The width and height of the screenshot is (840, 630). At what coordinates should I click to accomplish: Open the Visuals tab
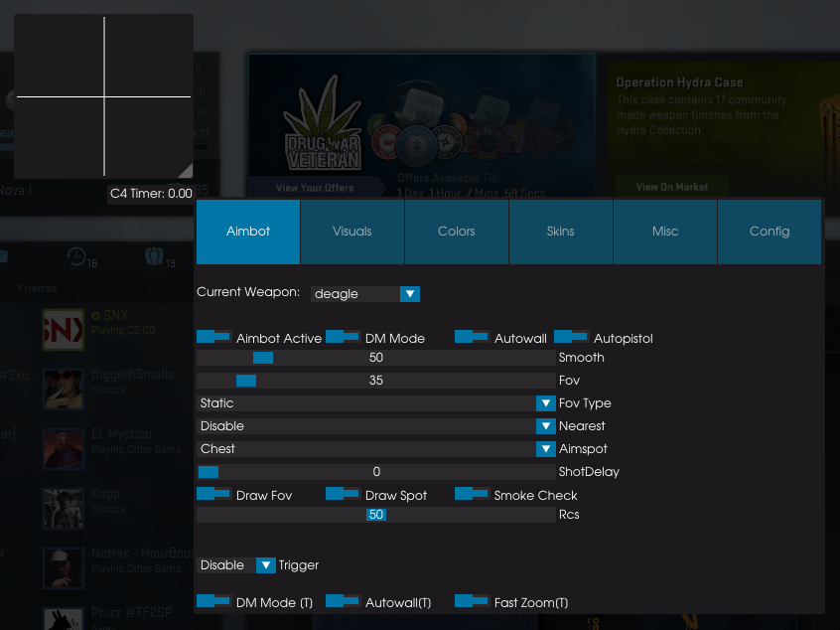click(351, 232)
